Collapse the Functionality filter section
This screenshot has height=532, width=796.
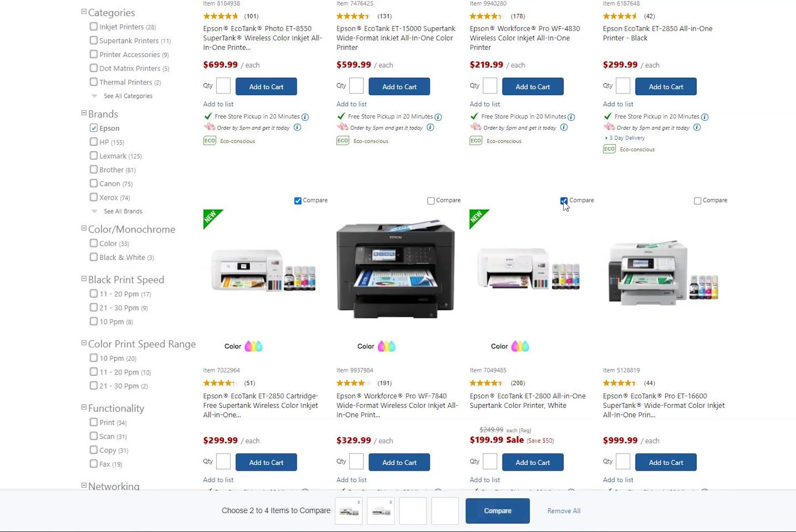[84, 407]
